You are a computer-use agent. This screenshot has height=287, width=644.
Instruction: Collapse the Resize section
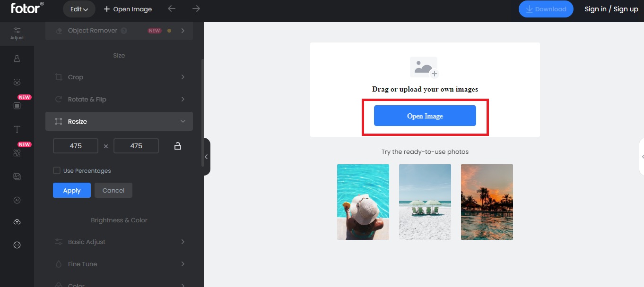(x=119, y=121)
